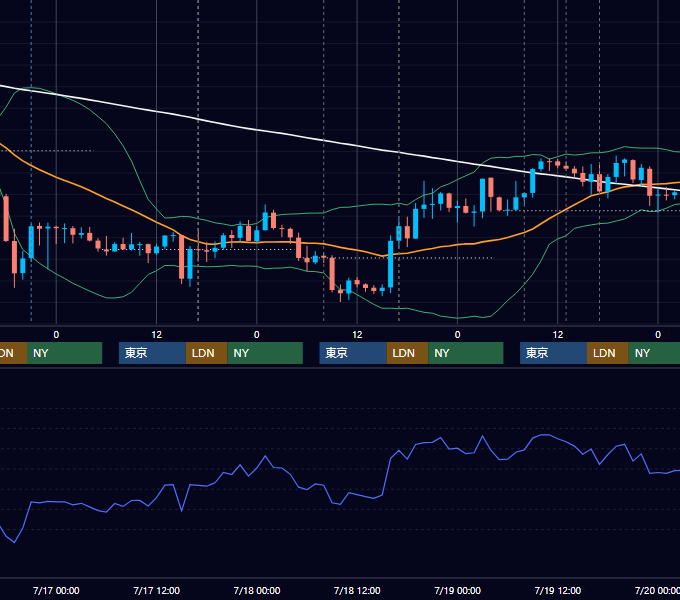Click the 7/19 00:00 date label
The width and height of the screenshot is (680, 600).
458,590
